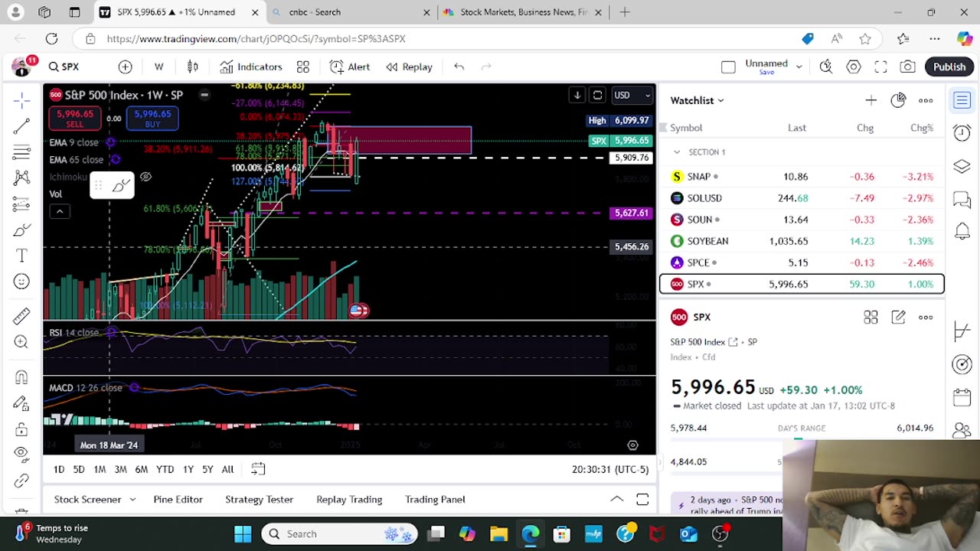Open the object tree layers panel

[x=962, y=166]
